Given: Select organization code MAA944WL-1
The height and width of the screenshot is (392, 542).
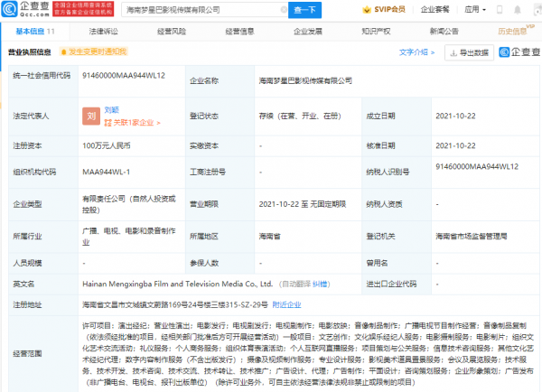Looking at the screenshot, I should click(106, 172).
